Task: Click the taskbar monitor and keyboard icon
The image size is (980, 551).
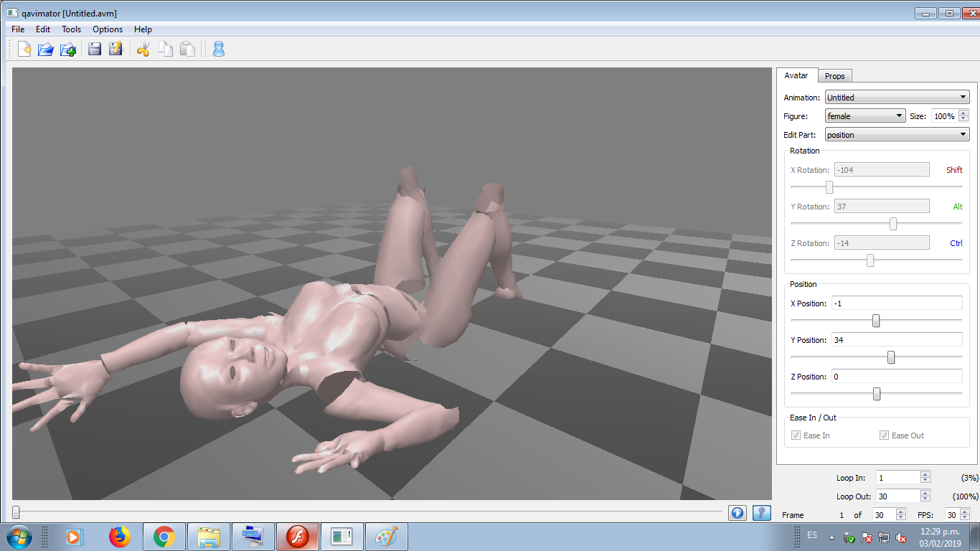Action: [x=253, y=537]
